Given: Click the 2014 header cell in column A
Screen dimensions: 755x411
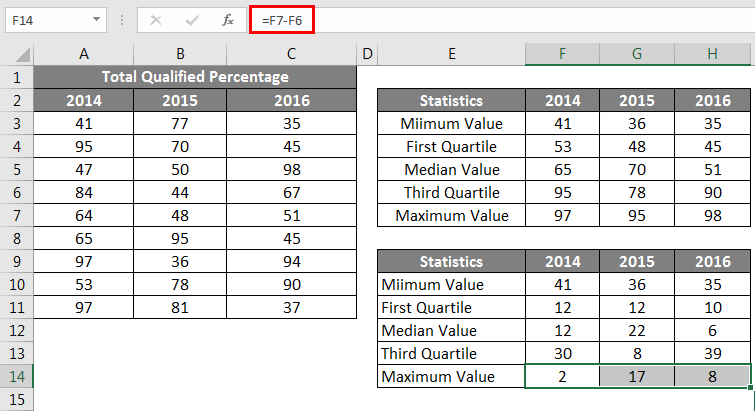Looking at the screenshot, I should 83,101.
